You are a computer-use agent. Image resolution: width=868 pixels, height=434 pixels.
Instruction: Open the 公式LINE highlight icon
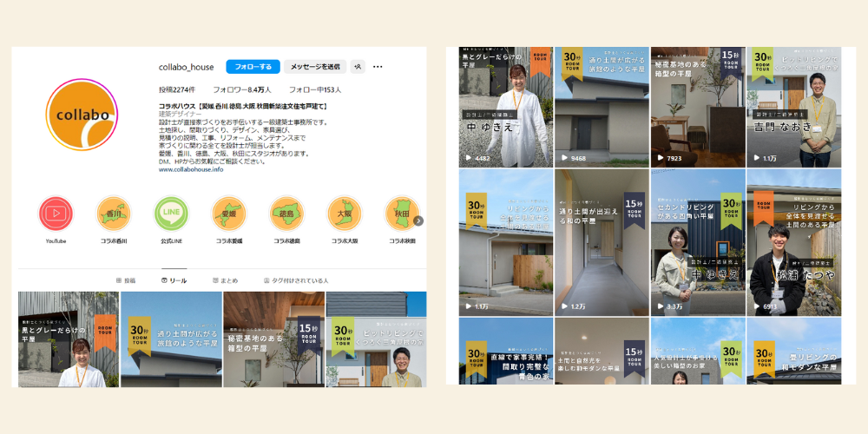[171, 214]
